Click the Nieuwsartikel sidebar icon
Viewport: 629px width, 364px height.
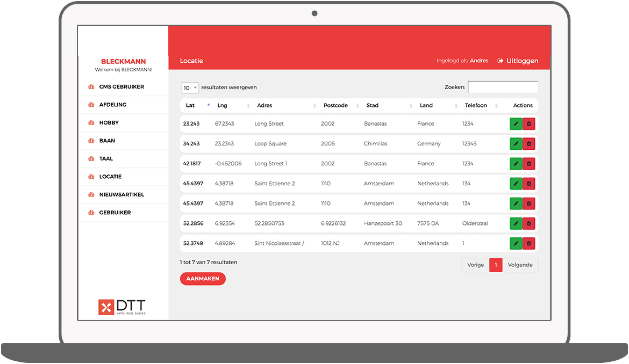point(91,194)
